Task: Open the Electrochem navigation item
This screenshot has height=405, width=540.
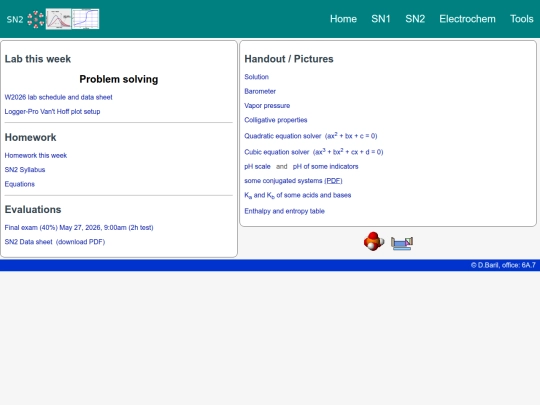Action: tap(467, 19)
